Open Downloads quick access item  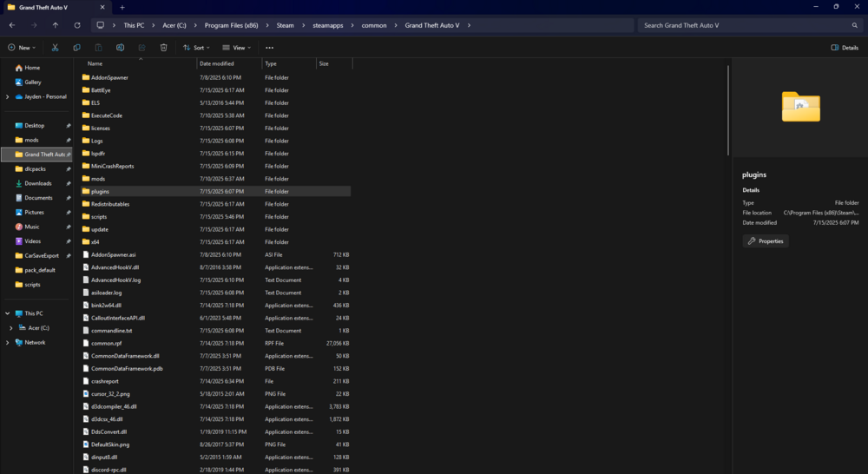point(37,183)
